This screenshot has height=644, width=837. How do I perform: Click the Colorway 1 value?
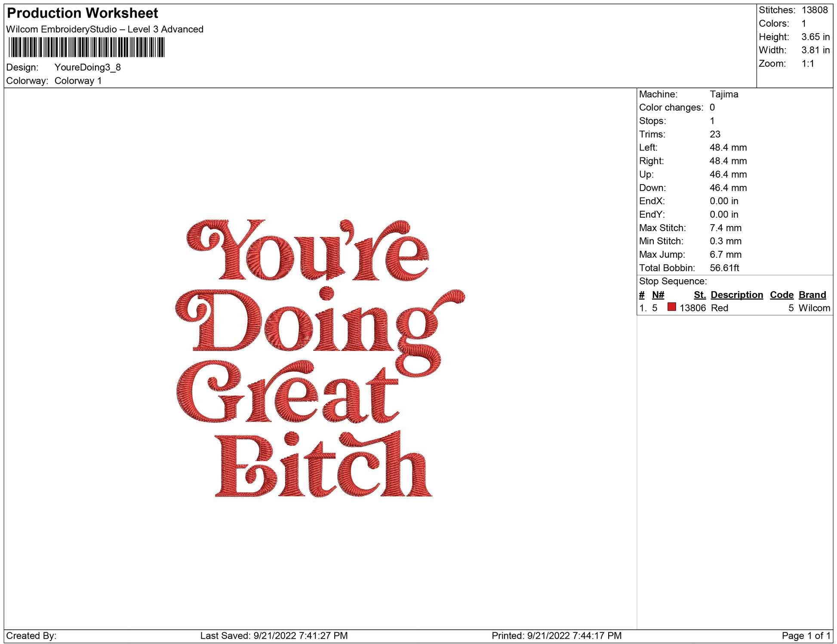click(x=78, y=81)
